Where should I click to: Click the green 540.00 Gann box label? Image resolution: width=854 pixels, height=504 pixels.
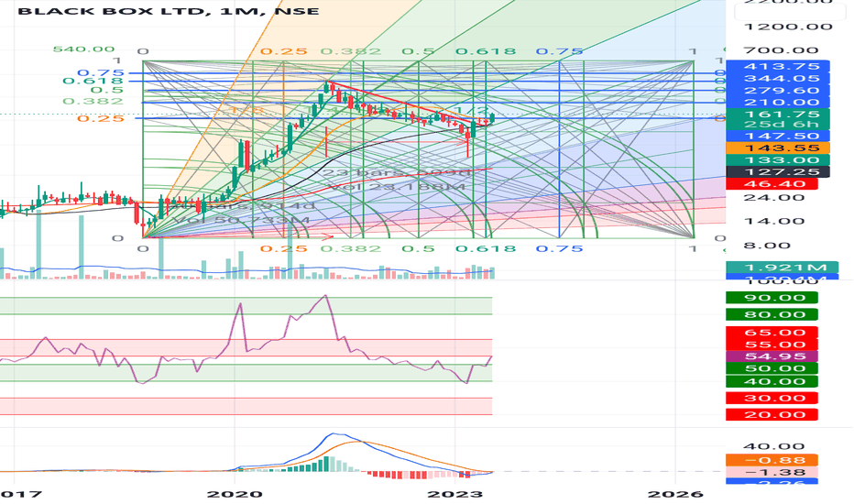pyautogui.click(x=84, y=49)
